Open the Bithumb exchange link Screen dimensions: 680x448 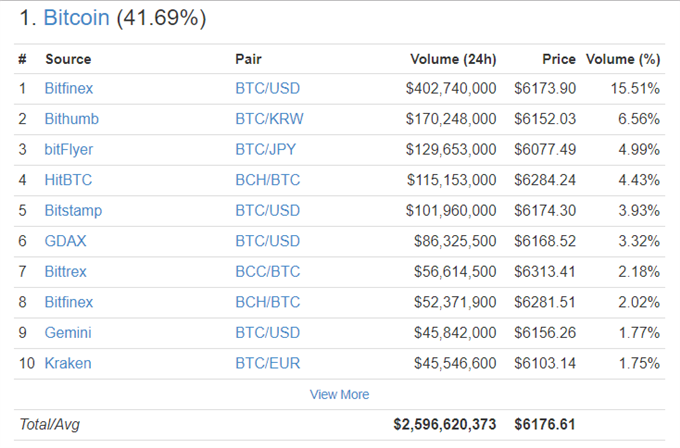pyautogui.click(x=72, y=119)
